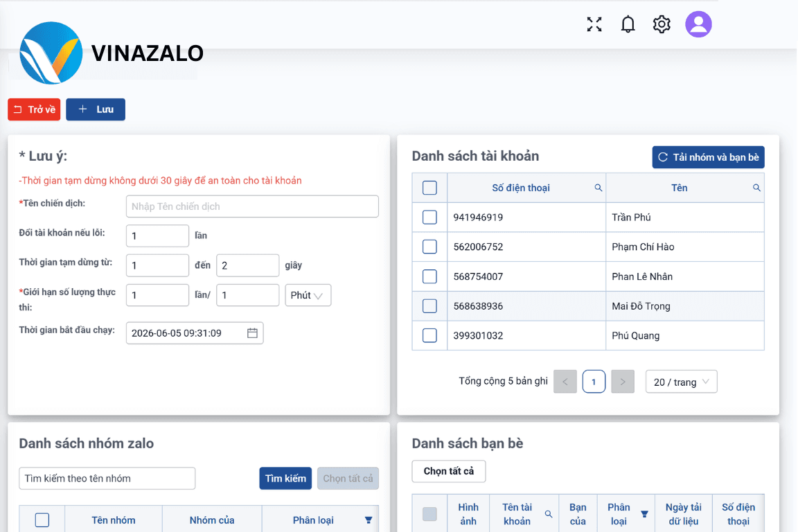
Task: Click Bạn của column header
Action: (x=578, y=514)
